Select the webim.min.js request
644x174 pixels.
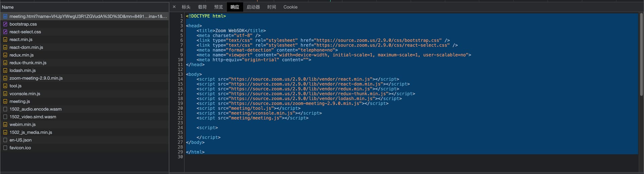pos(85,124)
